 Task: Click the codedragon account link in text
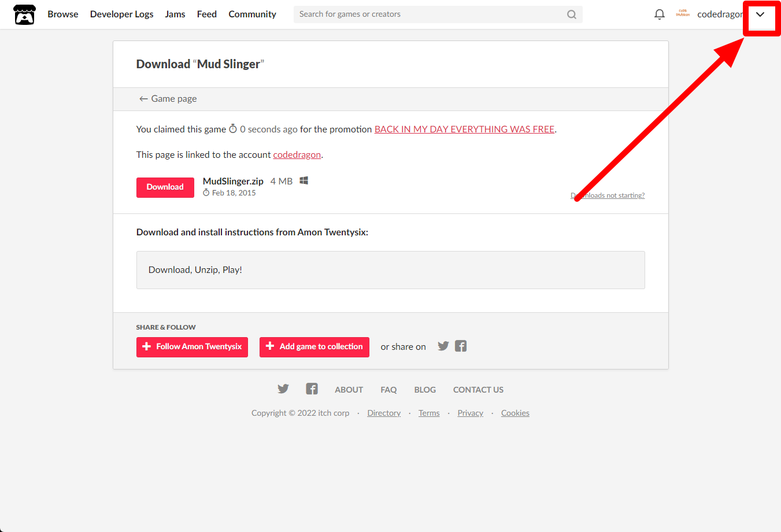tap(297, 155)
